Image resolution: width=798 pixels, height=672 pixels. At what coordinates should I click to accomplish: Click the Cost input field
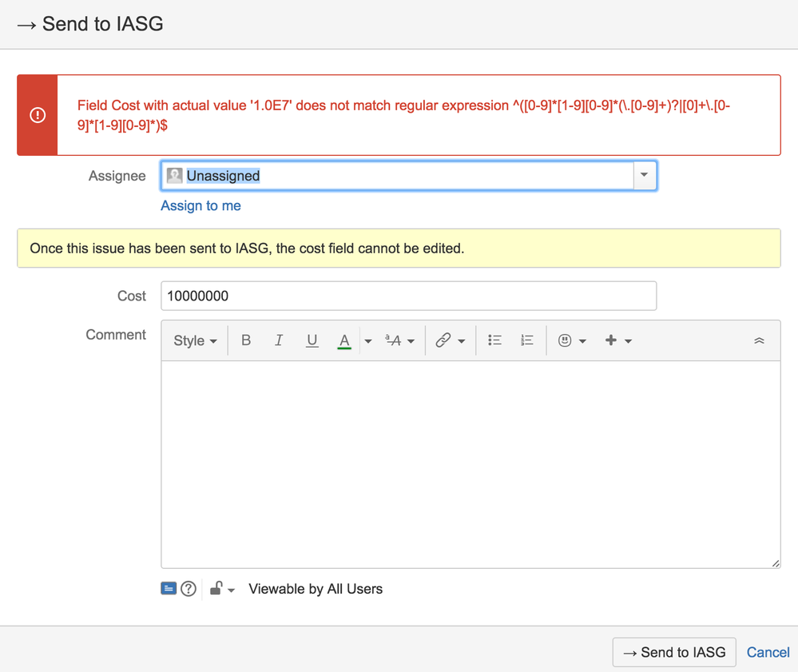coord(409,296)
